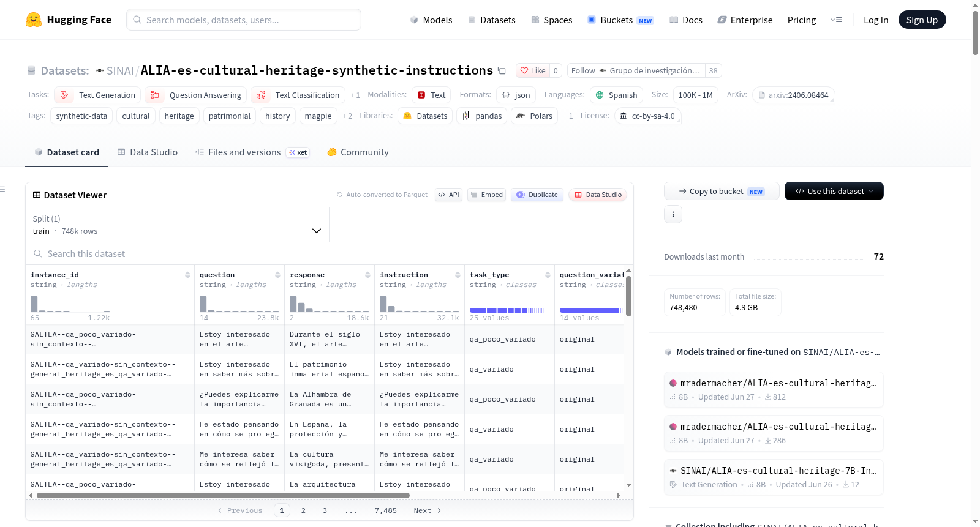Switch to the Dataset card tab
Image resolution: width=980 pixels, height=527 pixels.
coord(66,152)
